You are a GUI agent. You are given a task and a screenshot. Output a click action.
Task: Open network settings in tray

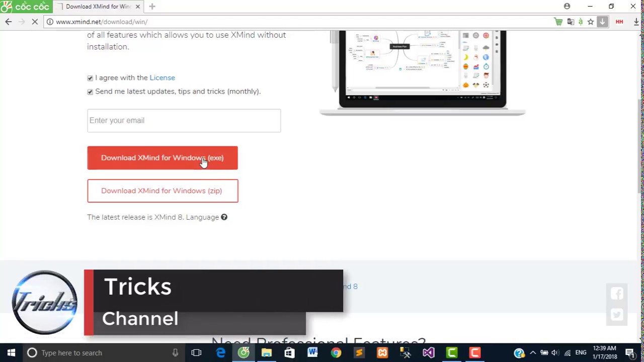coord(568,353)
